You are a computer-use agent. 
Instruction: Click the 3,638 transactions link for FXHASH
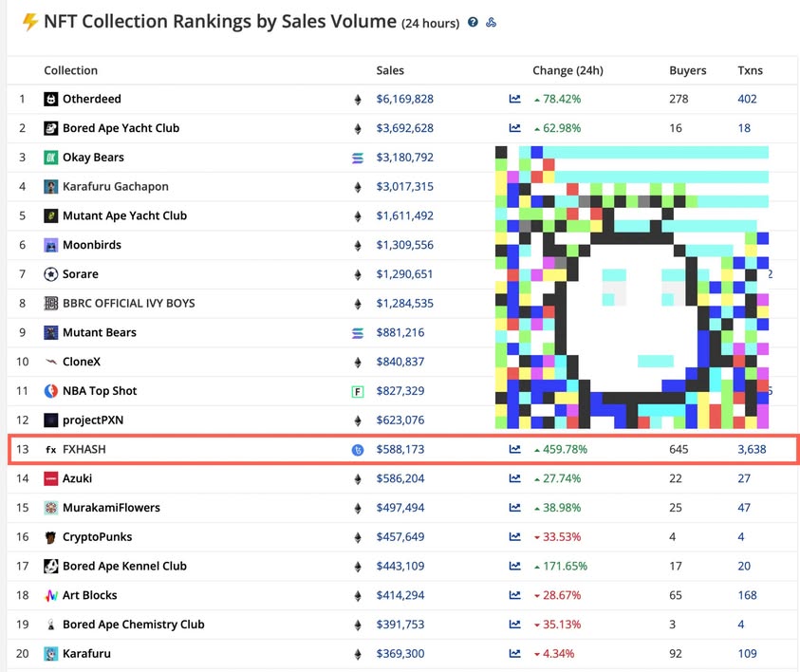[x=752, y=449]
